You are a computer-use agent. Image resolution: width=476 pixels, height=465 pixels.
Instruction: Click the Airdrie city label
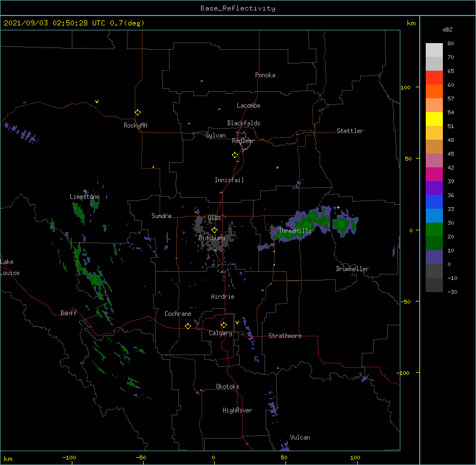coord(223,297)
